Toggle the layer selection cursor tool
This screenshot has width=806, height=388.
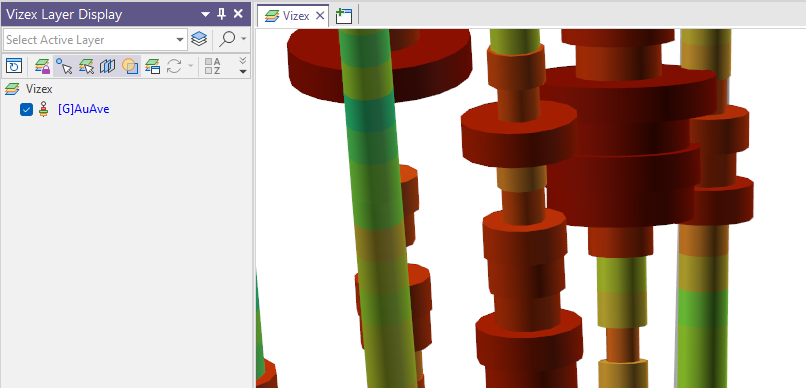point(86,66)
